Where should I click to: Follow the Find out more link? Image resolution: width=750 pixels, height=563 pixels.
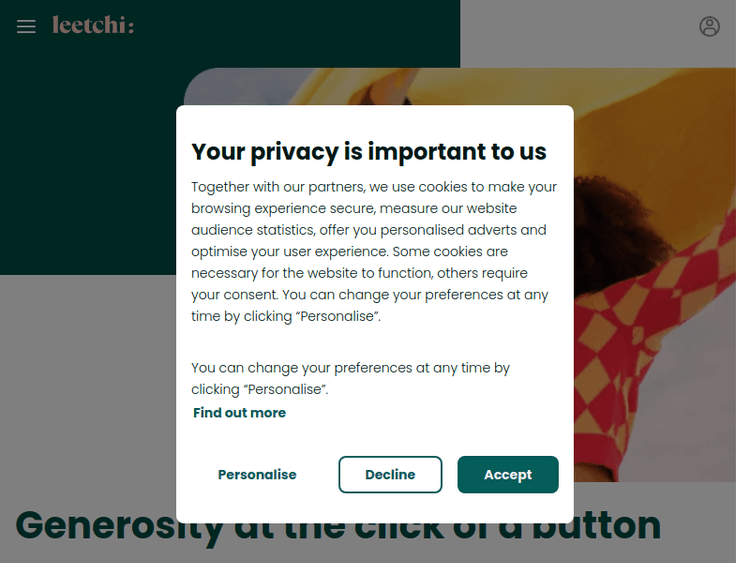pos(240,413)
